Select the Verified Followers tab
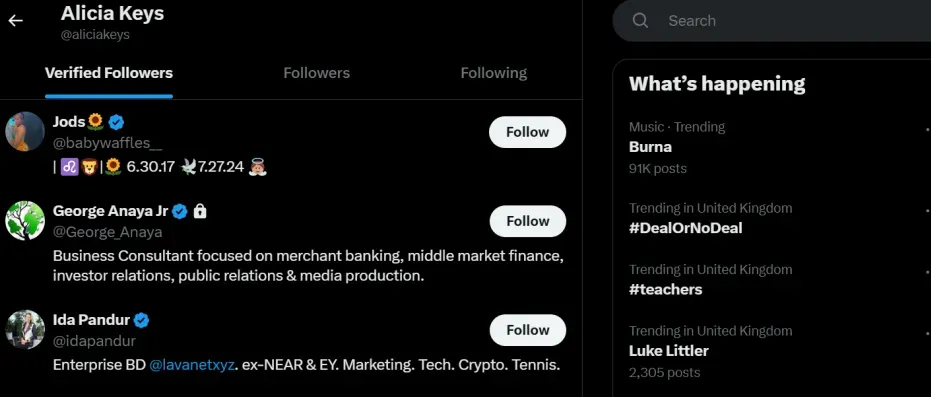The width and height of the screenshot is (931, 397). [x=109, y=73]
